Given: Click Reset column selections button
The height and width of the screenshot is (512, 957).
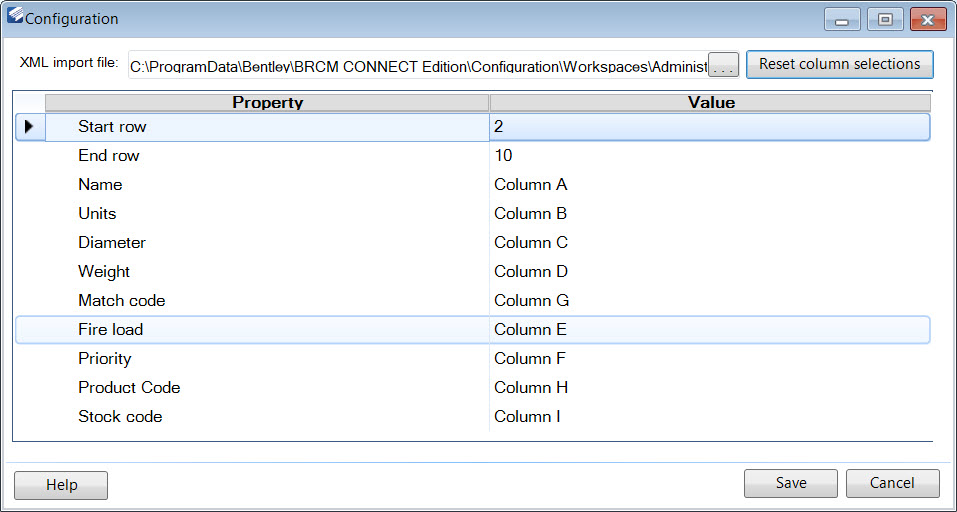Looking at the screenshot, I should 840,64.
